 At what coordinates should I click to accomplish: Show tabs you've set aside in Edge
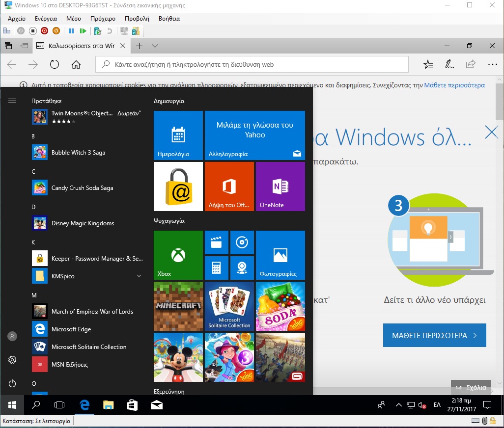(x=8, y=46)
